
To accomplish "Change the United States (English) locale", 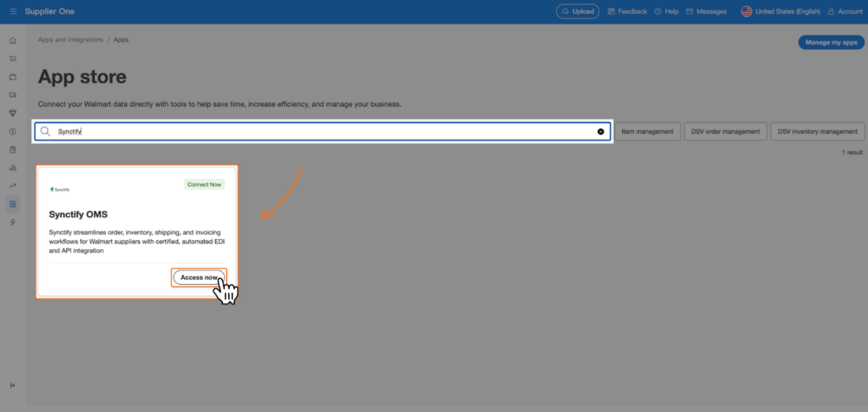I will 781,11.
